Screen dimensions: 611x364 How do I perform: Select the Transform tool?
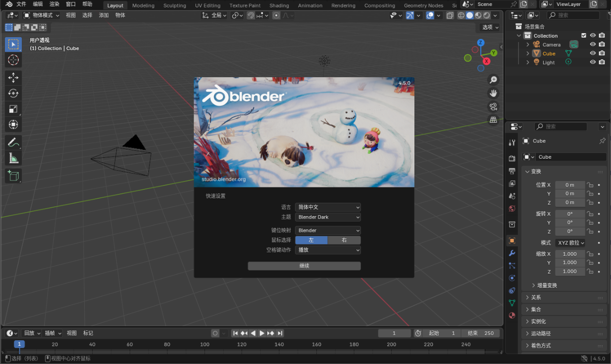click(x=13, y=124)
